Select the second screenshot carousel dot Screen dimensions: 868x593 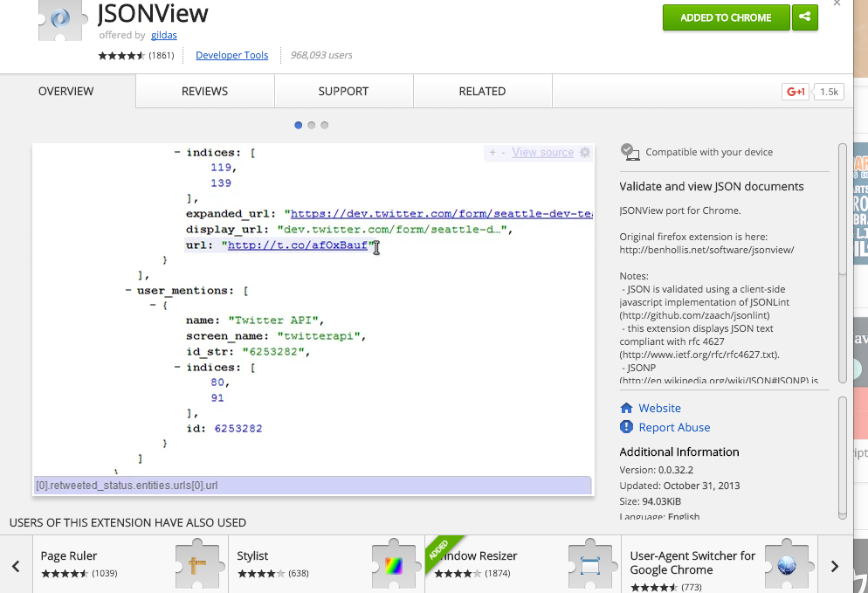pos(312,125)
